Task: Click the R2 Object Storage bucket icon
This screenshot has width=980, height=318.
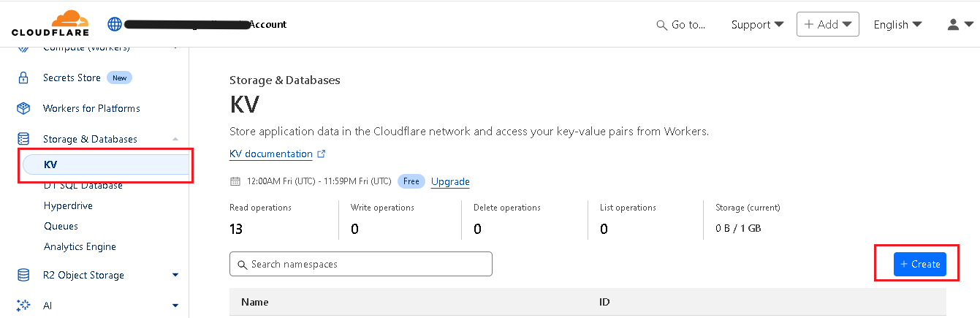Action: 23,275
